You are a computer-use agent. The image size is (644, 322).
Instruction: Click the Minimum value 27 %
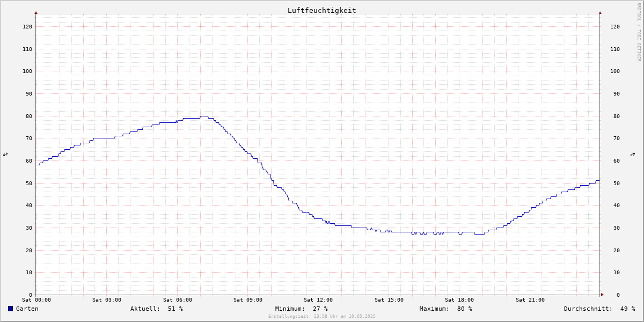320,309
